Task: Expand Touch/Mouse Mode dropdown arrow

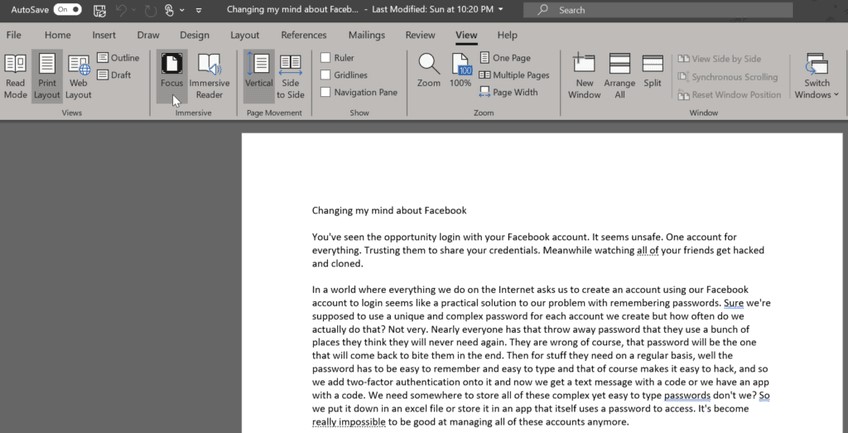Action: (x=182, y=10)
